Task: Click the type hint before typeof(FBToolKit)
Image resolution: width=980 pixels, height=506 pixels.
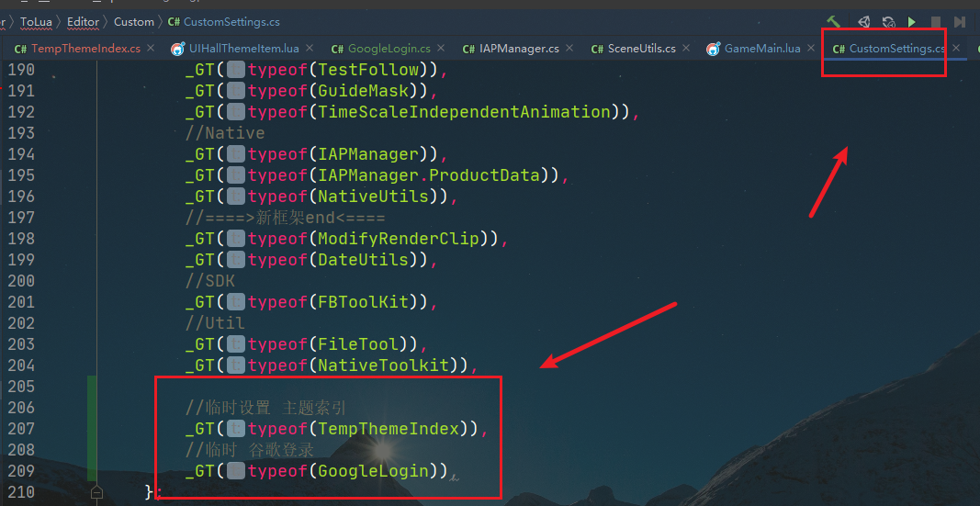Action: 236,302
